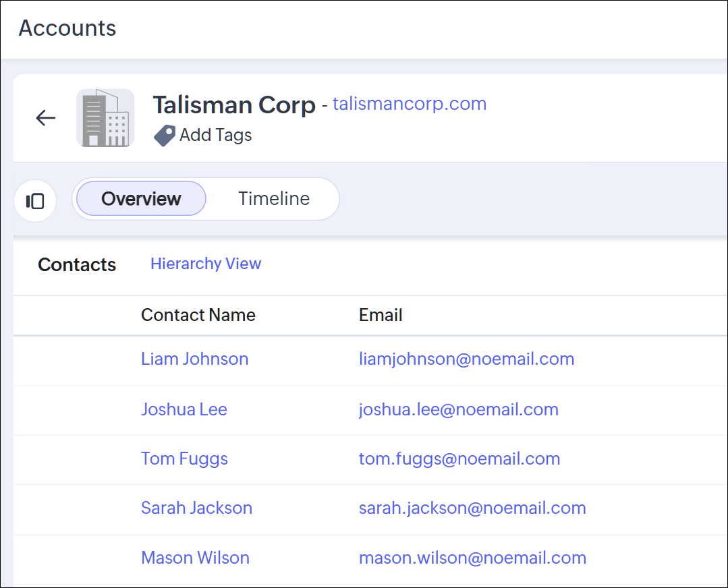Click the tag icon beside Add Tags

164,136
